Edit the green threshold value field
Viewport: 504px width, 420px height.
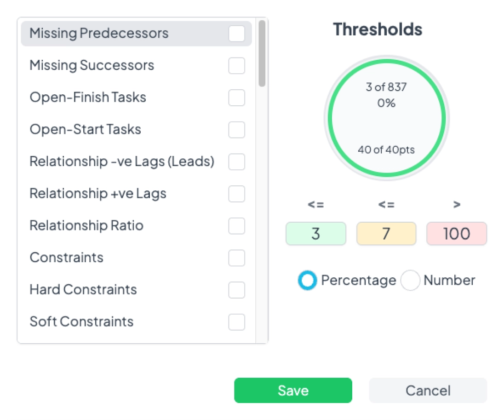point(316,234)
